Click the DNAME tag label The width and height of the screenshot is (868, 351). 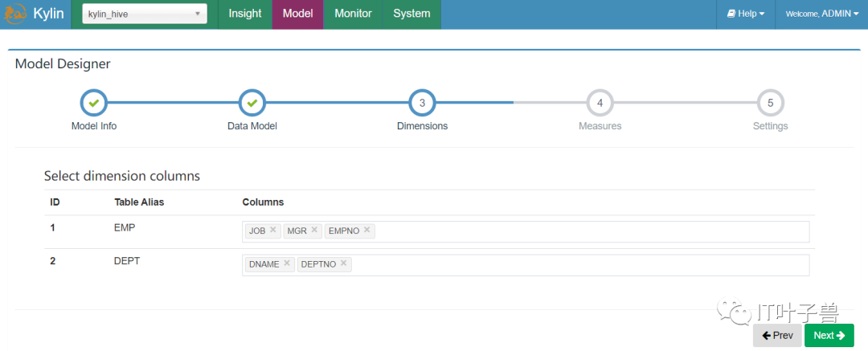click(264, 264)
